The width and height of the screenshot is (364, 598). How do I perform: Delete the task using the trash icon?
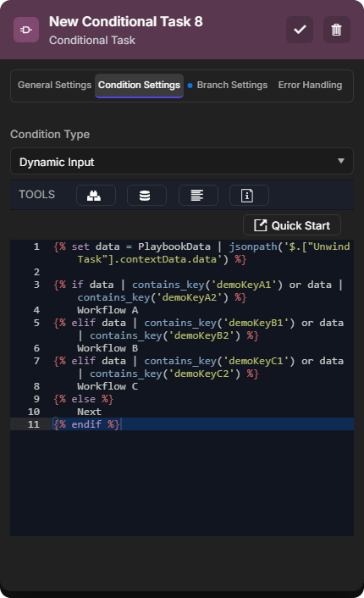click(x=337, y=30)
